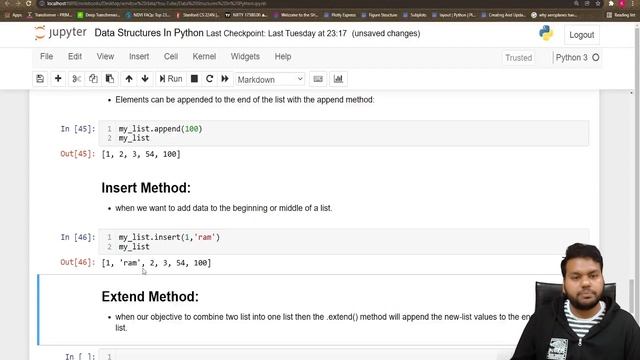Insert a cell below with plus icon

click(x=58, y=79)
